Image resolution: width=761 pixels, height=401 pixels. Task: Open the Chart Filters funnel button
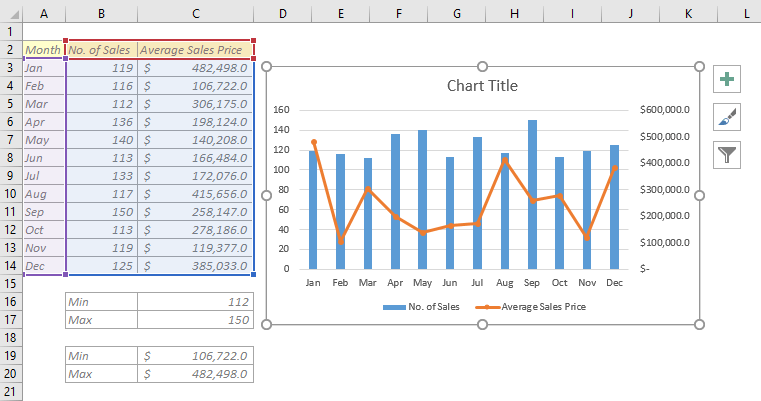tap(726, 154)
